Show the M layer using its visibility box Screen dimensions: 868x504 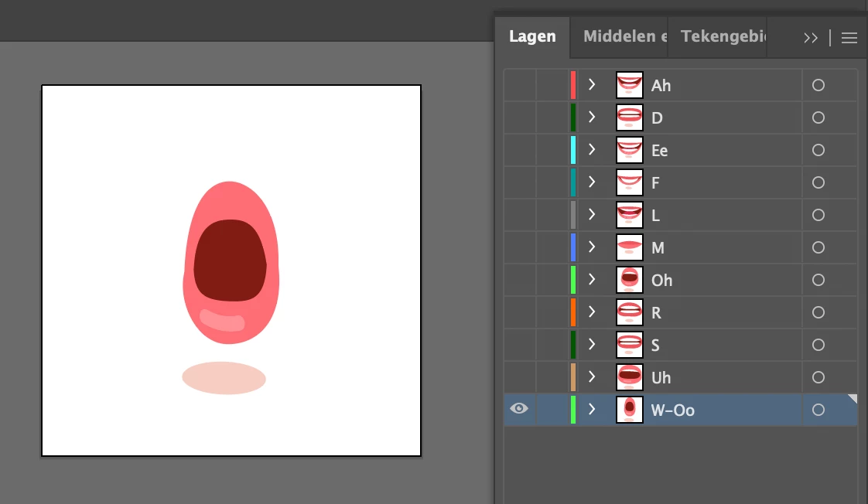(x=520, y=247)
